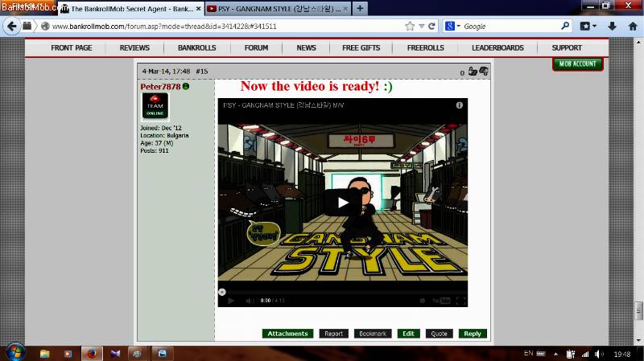Image resolution: width=644 pixels, height=361 pixels.
Task: Open video settings gear icon
Action: (422, 301)
